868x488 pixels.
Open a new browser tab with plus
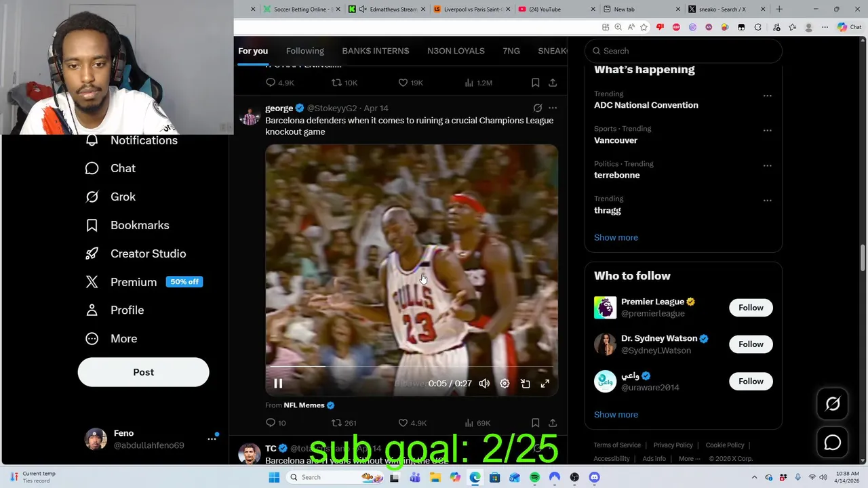click(x=779, y=9)
